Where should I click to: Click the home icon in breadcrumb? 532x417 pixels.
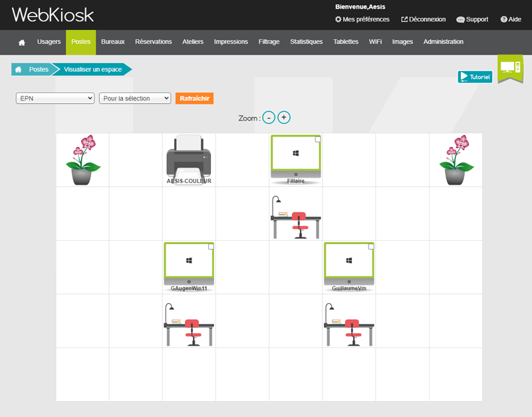tap(19, 70)
